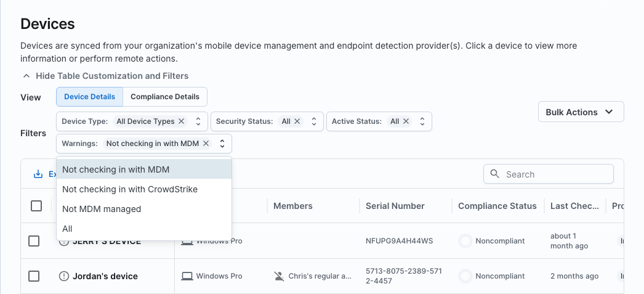Remove Not checking in with MDM chip

pos(206,144)
